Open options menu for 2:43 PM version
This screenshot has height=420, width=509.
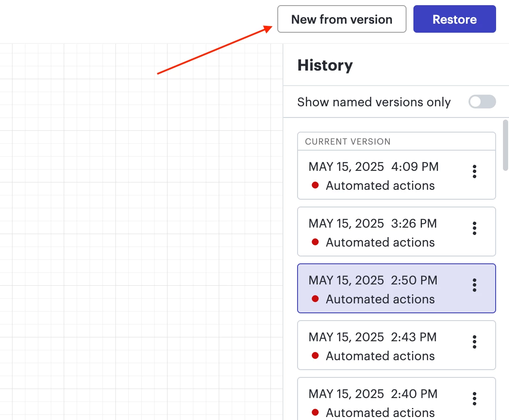click(x=475, y=342)
